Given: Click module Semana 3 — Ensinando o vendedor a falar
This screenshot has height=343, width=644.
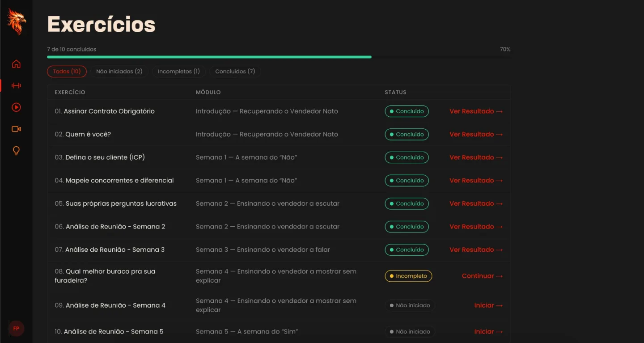Looking at the screenshot, I should [263, 250].
